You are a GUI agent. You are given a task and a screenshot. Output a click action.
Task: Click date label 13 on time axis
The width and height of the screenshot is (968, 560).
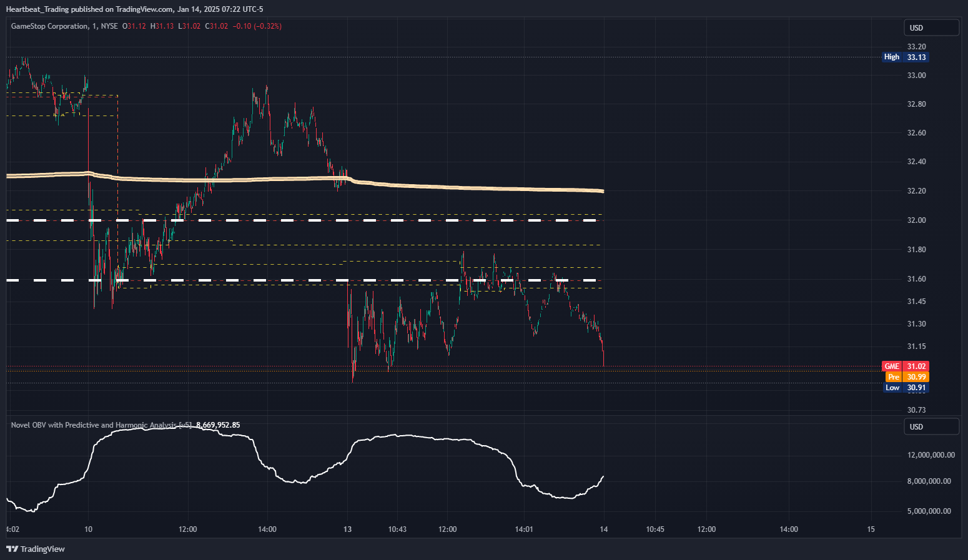[x=347, y=529]
